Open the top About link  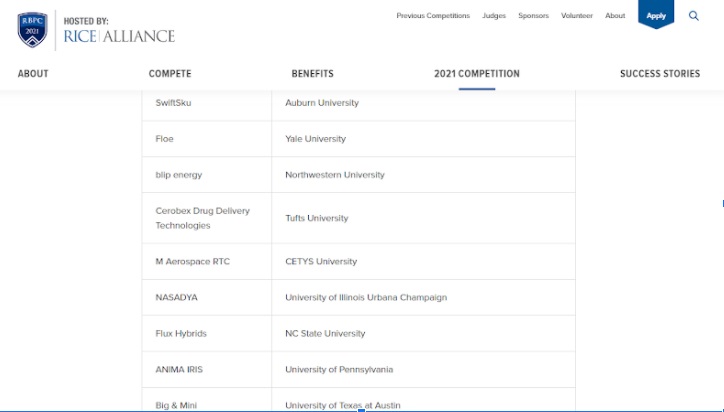click(x=615, y=16)
